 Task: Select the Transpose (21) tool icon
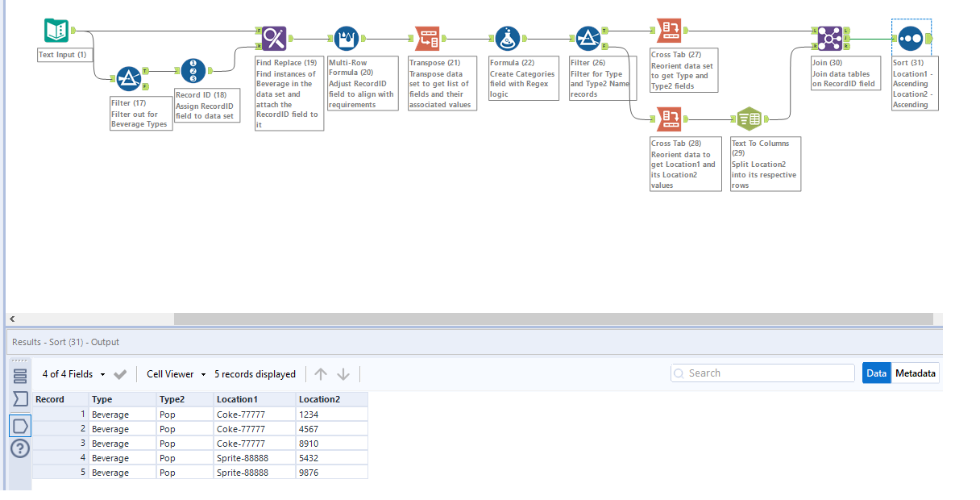coord(426,37)
